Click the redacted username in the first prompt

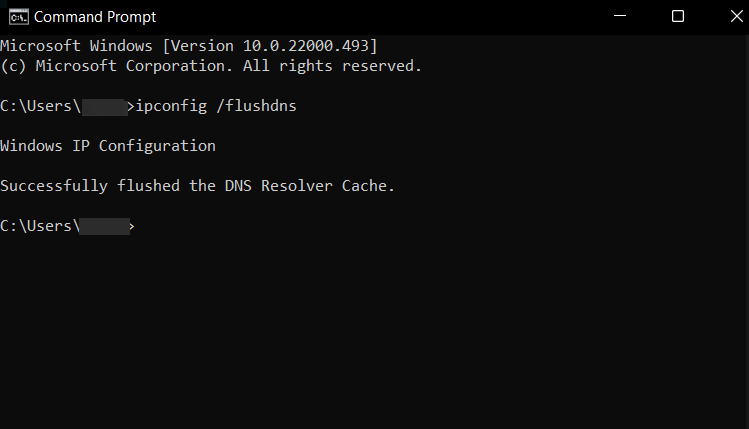tap(105, 106)
